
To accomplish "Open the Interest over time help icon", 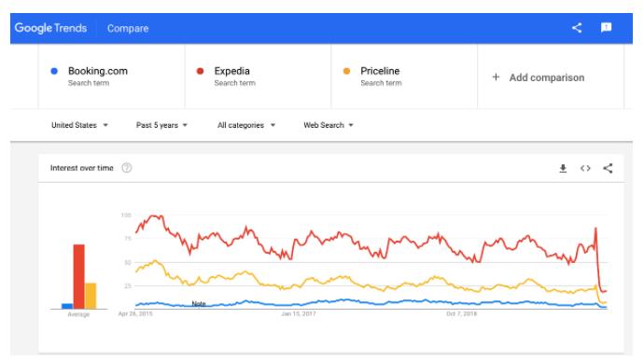I will pos(127,168).
